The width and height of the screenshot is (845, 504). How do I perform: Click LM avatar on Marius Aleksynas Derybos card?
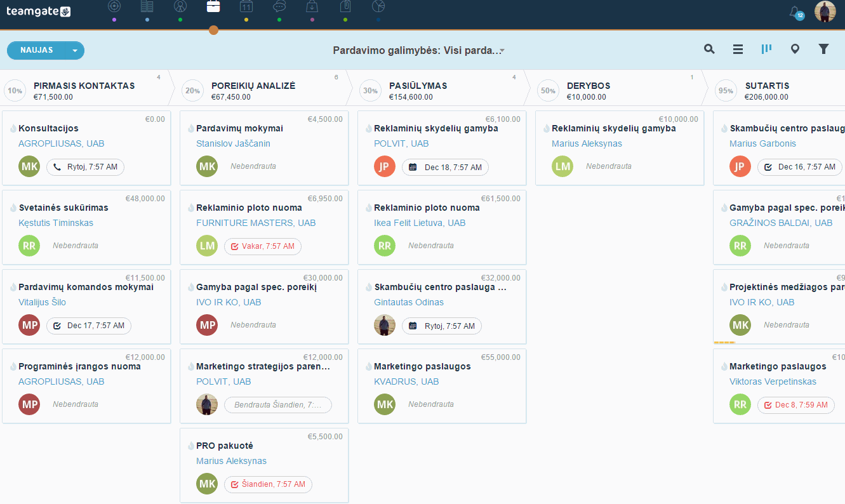pyautogui.click(x=562, y=166)
